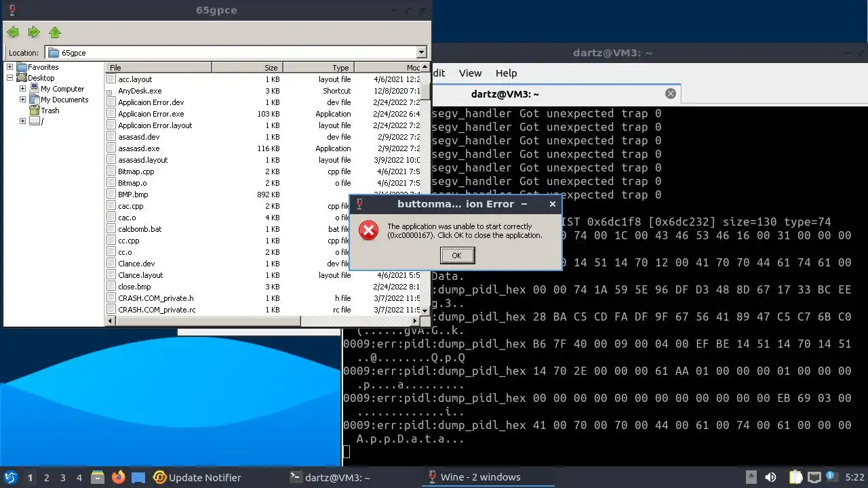Expand the My Documents tree node
Image resolution: width=868 pixels, height=488 pixels.
(22, 100)
